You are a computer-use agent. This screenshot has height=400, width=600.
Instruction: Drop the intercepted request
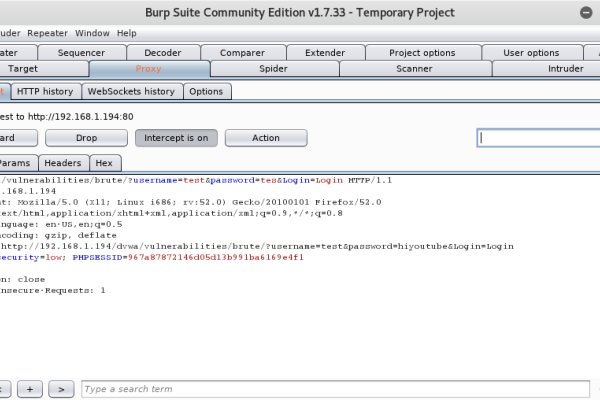[x=86, y=138]
